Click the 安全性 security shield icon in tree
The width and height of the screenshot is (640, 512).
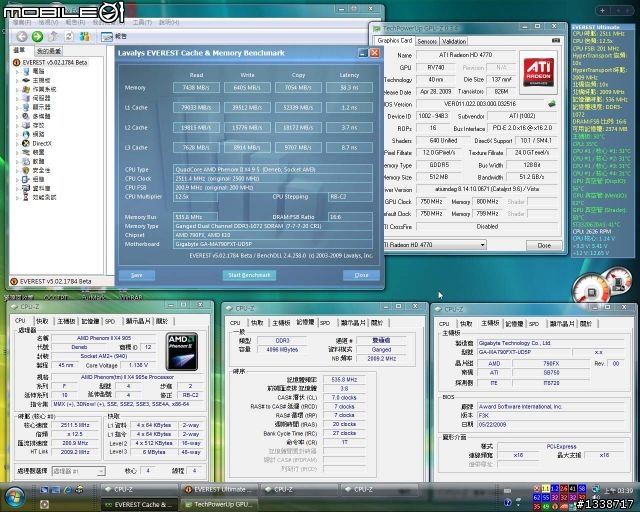(x=26, y=170)
